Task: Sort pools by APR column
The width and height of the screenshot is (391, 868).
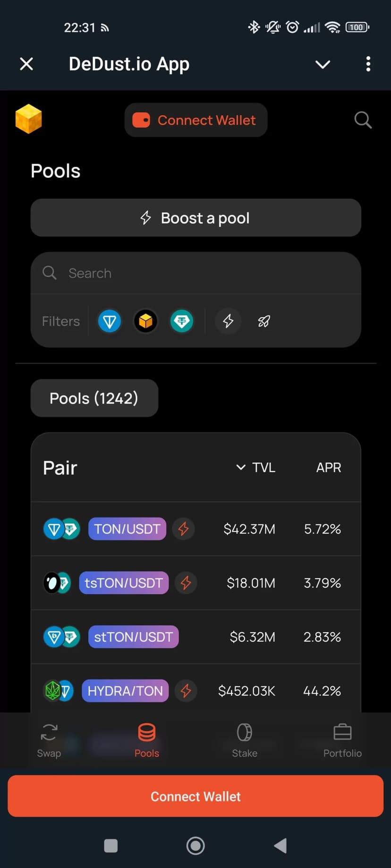Action: [x=329, y=467]
